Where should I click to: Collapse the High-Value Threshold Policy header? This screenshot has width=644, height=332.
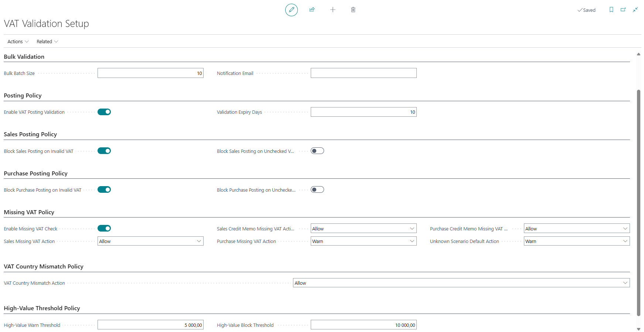coord(42,308)
